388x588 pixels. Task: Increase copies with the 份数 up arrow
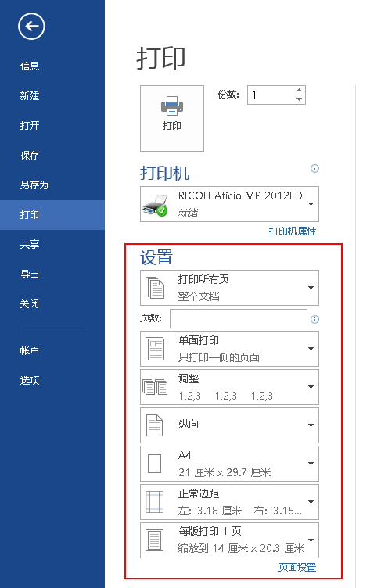pos(299,91)
